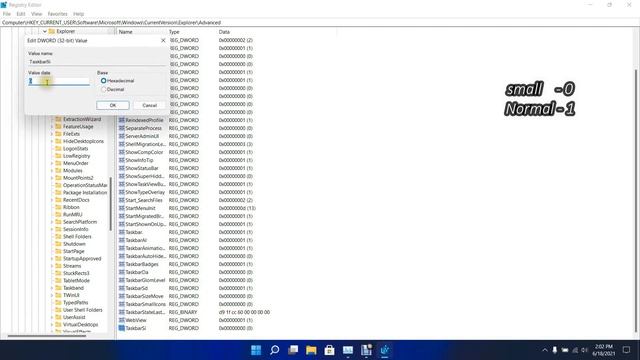Select the User Shell Folders key

[x=82, y=310]
